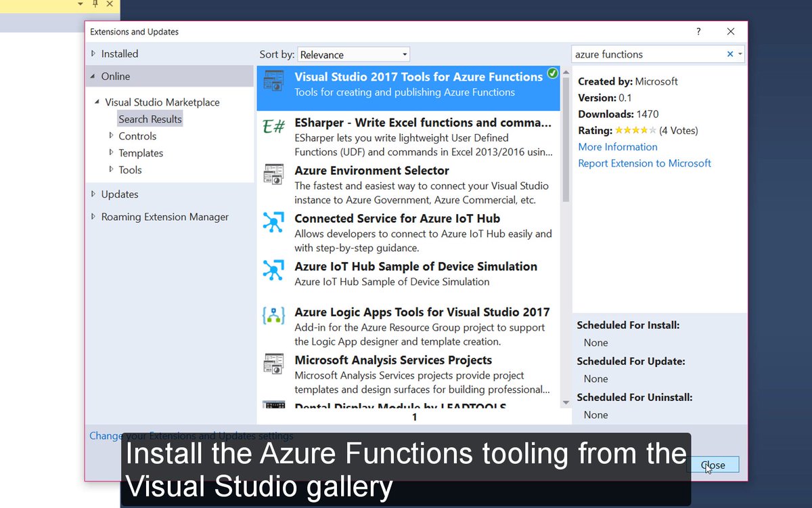Click the Visual Studio 2017 Tools for Azure Functions icon
812x508 pixels.
pyautogui.click(x=273, y=81)
